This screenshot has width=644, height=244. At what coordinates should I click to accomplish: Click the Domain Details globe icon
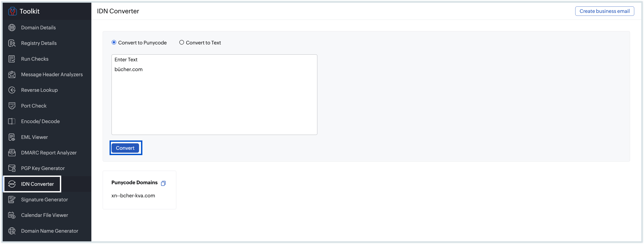point(12,28)
